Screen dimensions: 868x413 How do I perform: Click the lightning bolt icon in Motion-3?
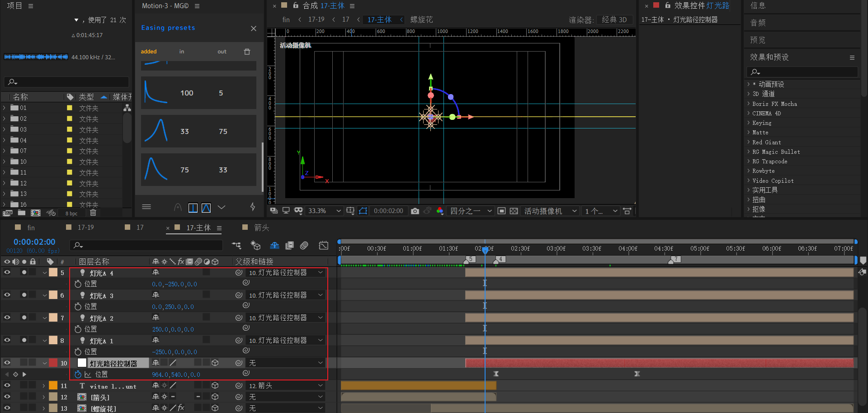(x=253, y=207)
